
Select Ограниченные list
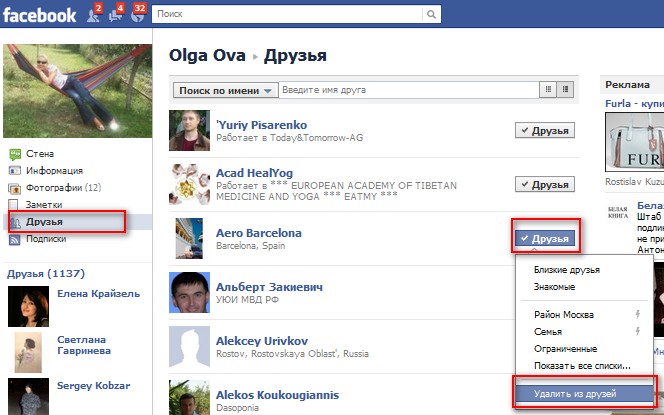[565, 349]
